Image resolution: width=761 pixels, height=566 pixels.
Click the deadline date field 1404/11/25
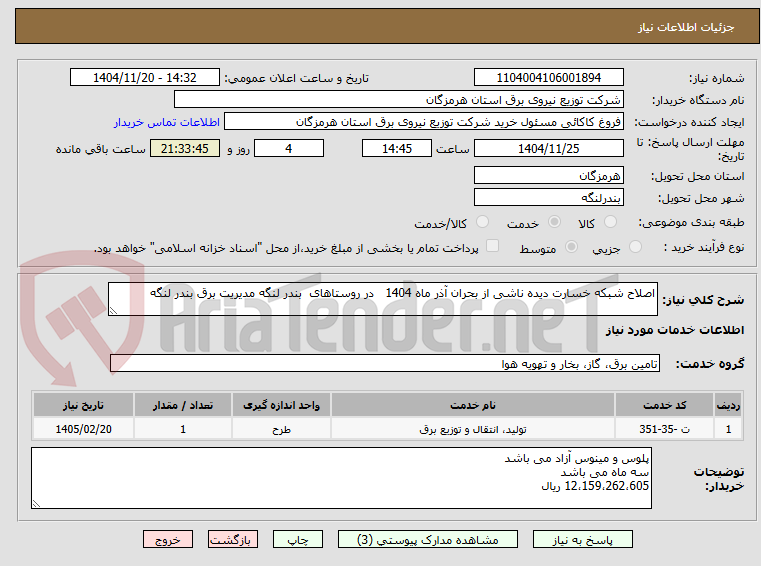click(x=548, y=149)
